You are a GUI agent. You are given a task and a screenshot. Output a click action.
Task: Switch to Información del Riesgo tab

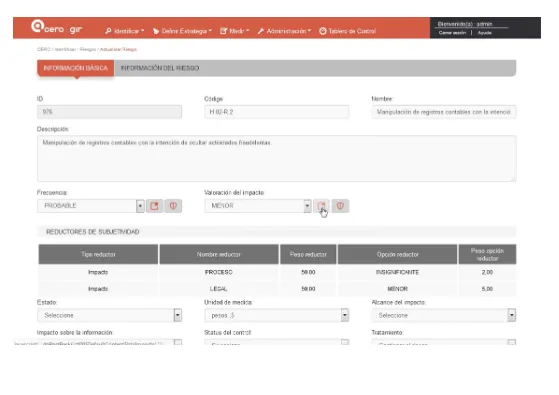(x=160, y=68)
